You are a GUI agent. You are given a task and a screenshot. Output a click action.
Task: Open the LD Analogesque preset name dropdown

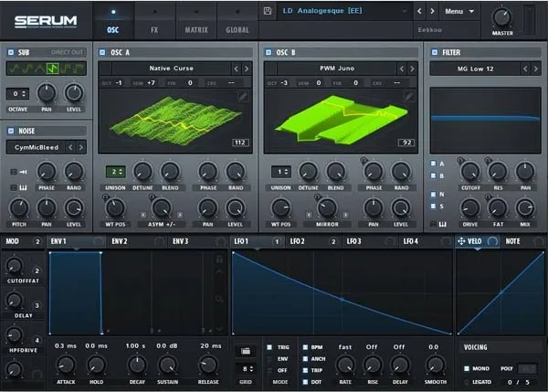click(x=344, y=11)
